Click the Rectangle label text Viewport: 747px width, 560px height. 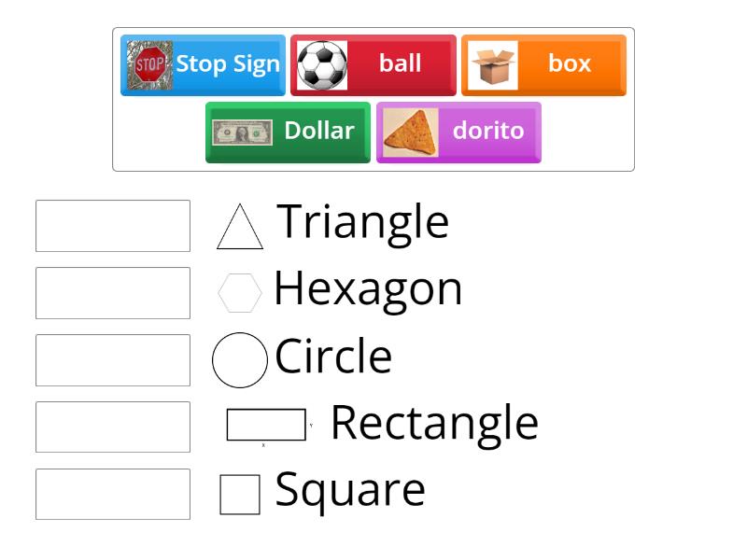pyautogui.click(x=434, y=422)
